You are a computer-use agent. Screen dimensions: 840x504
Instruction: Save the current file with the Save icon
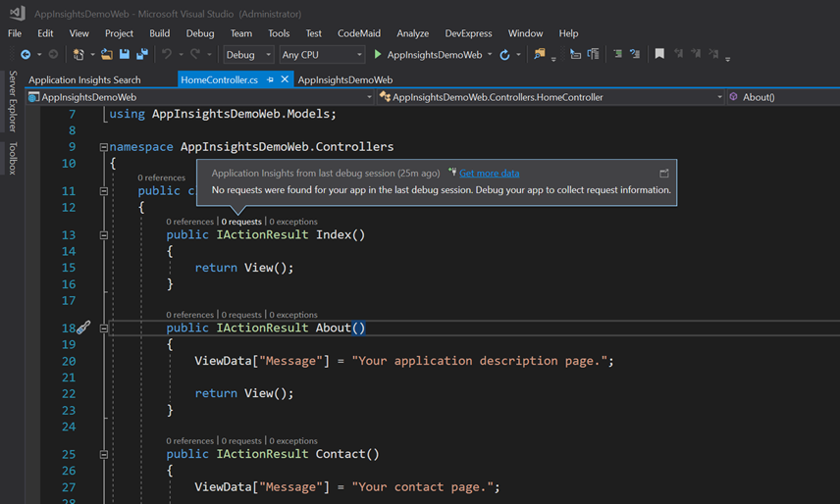pyautogui.click(x=125, y=55)
